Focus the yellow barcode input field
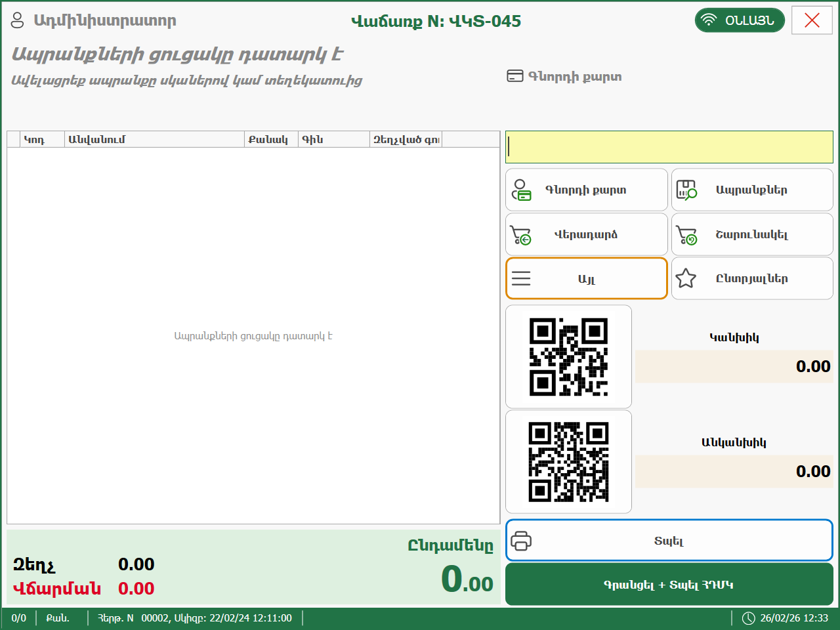Image resolution: width=840 pixels, height=630 pixels. click(669, 147)
